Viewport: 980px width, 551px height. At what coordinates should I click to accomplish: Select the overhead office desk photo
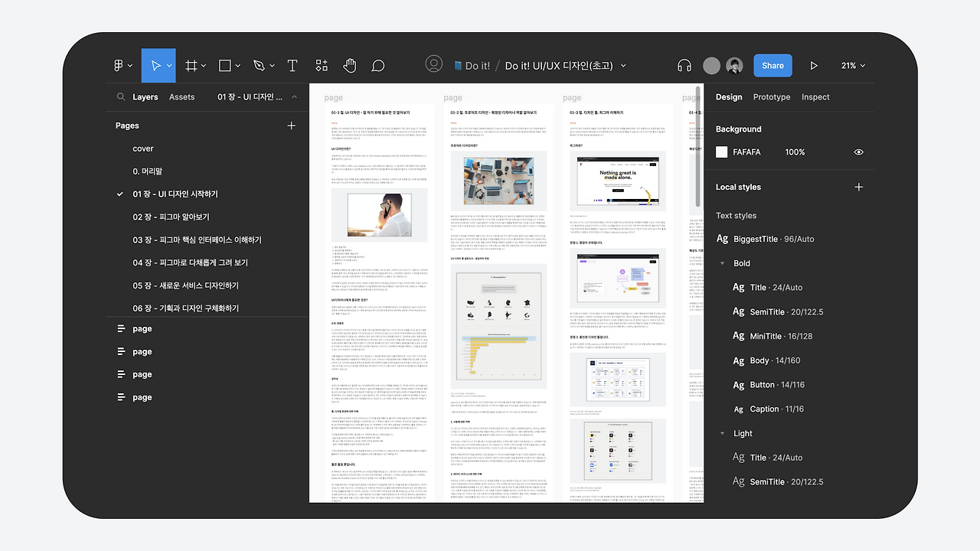pos(498,181)
